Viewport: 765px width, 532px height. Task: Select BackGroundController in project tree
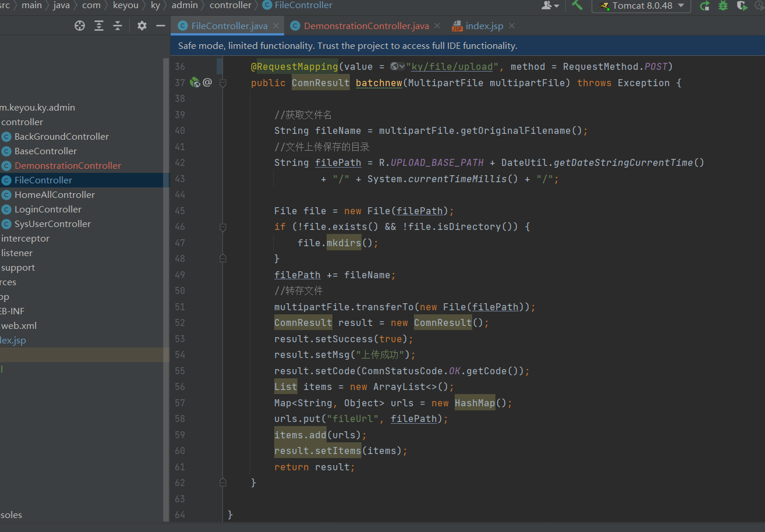point(62,136)
